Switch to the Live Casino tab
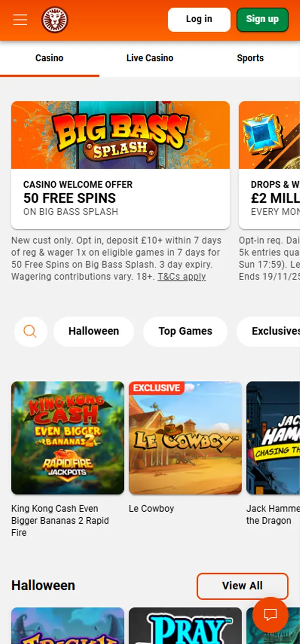 click(149, 58)
